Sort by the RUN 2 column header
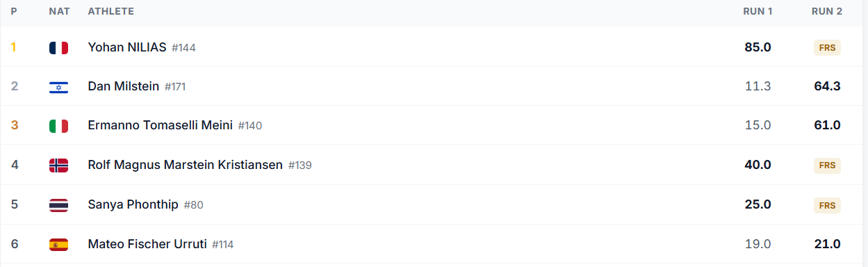This screenshot has width=868, height=267. 826,12
